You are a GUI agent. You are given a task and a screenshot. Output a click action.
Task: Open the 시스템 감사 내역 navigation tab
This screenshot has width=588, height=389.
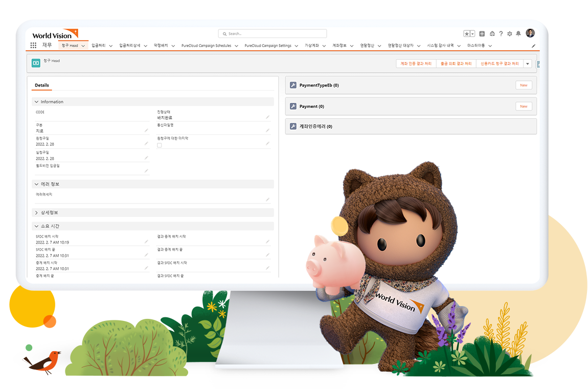tap(440, 46)
